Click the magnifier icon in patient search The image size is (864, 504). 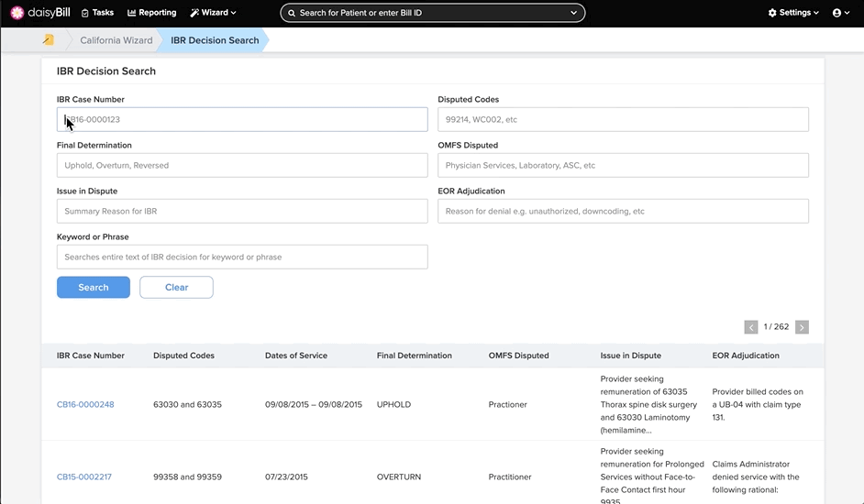(292, 13)
